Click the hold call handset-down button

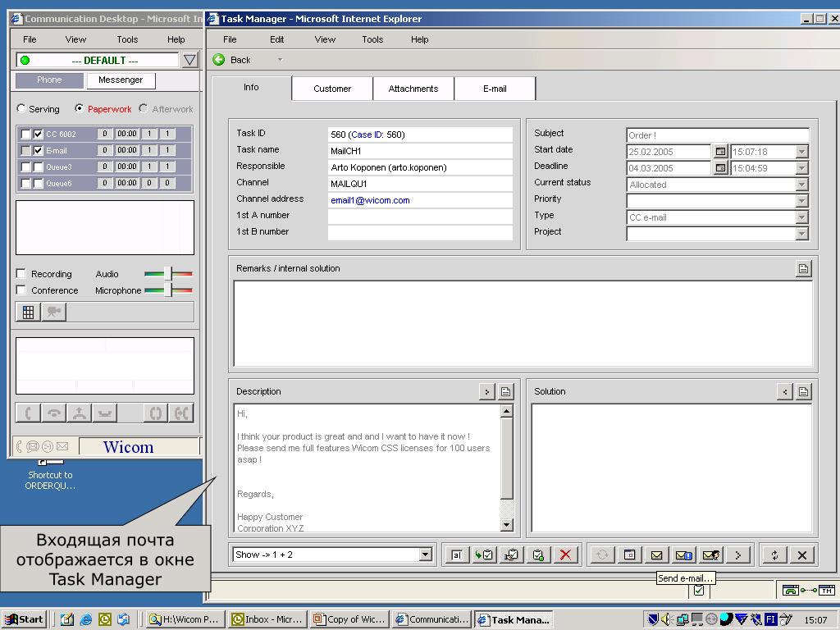tap(105, 413)
